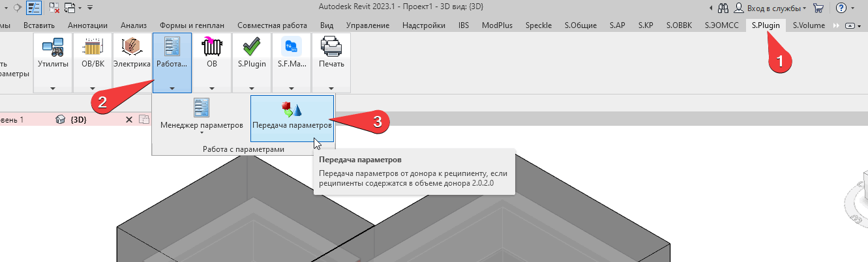Open the Вид ribbon tab

tap(327, 25)
